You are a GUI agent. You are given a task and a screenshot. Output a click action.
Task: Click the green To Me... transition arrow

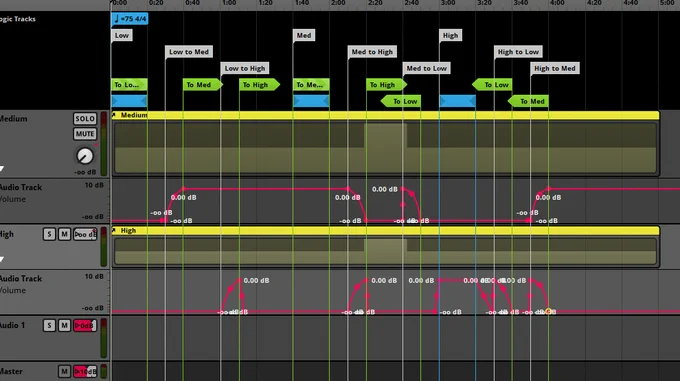point(311,85)
